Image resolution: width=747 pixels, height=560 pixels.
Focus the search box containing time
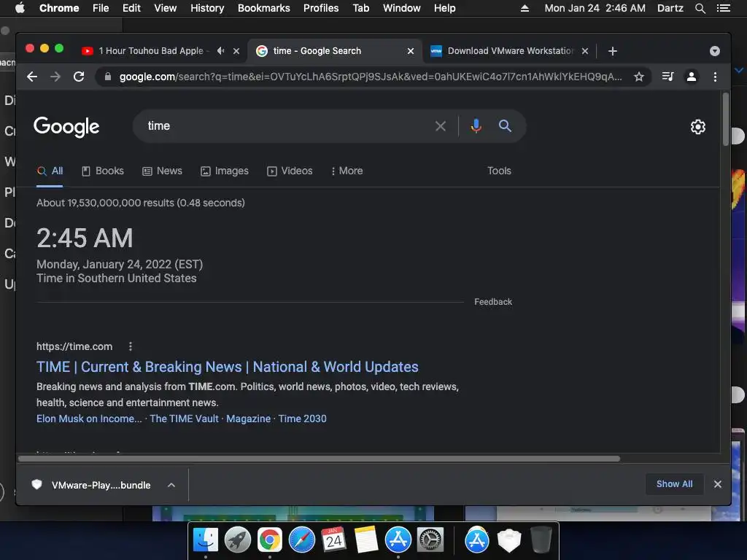point(286,126)
